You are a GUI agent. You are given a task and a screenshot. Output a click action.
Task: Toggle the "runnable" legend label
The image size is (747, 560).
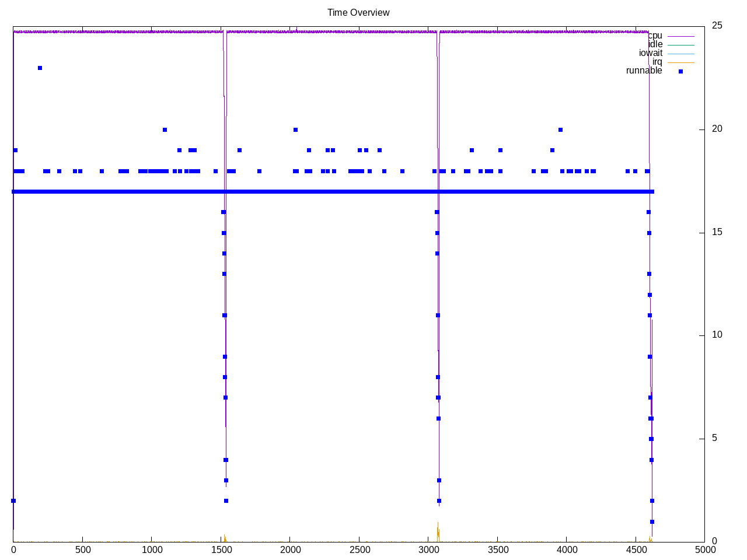click(644, 71)
